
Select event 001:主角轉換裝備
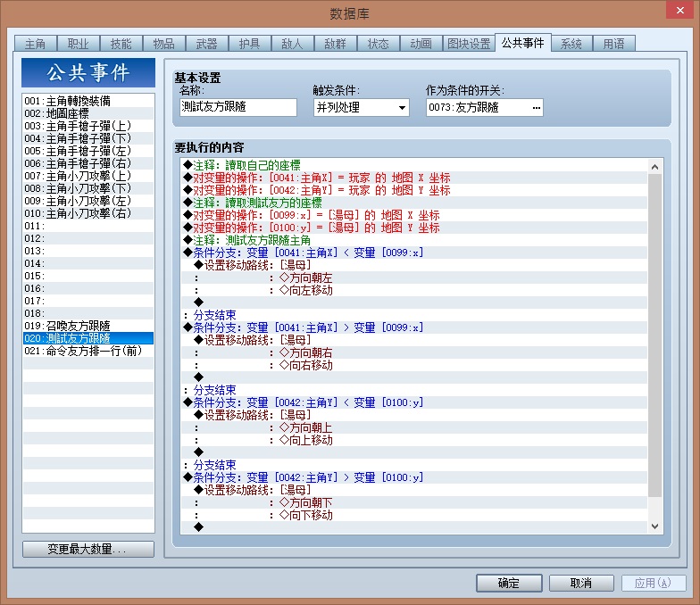click(87, 101)
